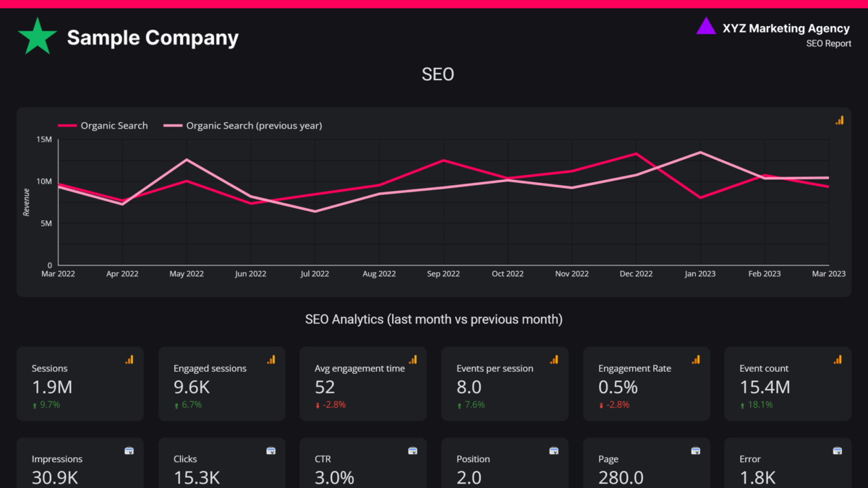The height and width of the screenshot is (488, 868).
Task: Click the light pink previous-year legend line swatch
Action: [172, 126]
